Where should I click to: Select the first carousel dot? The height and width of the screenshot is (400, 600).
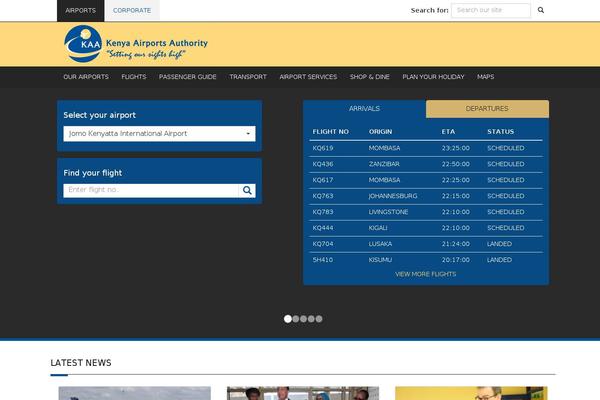(288, 319)
